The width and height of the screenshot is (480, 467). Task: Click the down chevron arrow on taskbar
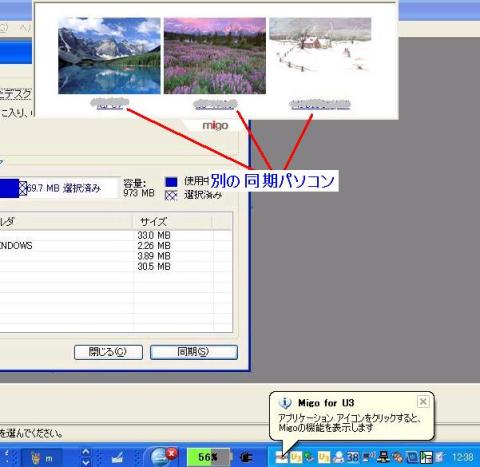point(86,462)
